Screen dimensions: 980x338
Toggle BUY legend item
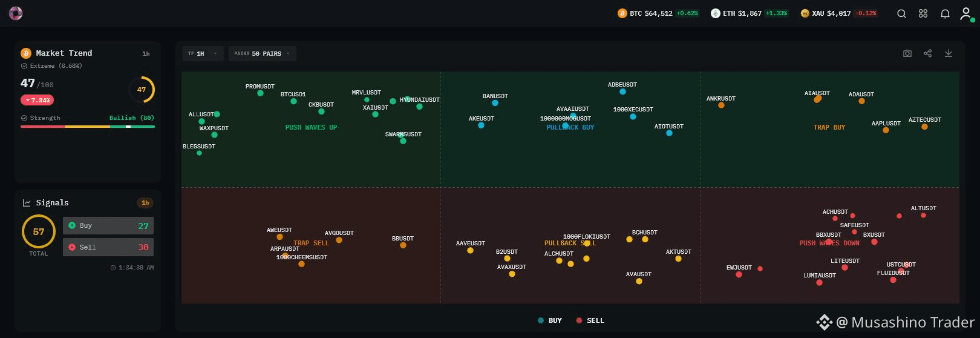click(550, 320)
